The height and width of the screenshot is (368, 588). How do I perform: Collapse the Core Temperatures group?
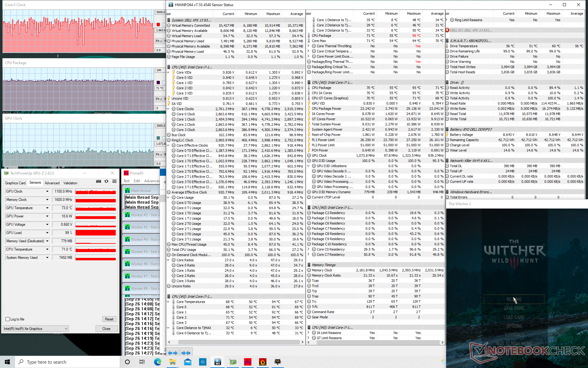click(x=168, y=302)
